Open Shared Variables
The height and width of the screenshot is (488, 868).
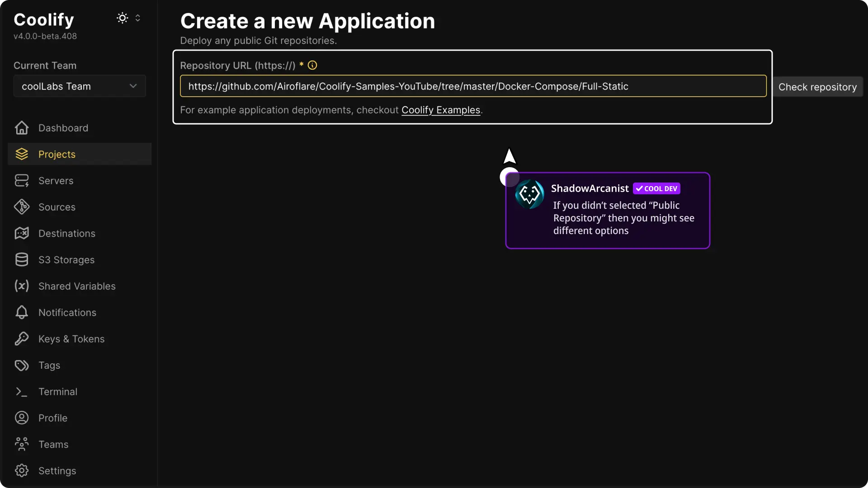tap(76, 286)
